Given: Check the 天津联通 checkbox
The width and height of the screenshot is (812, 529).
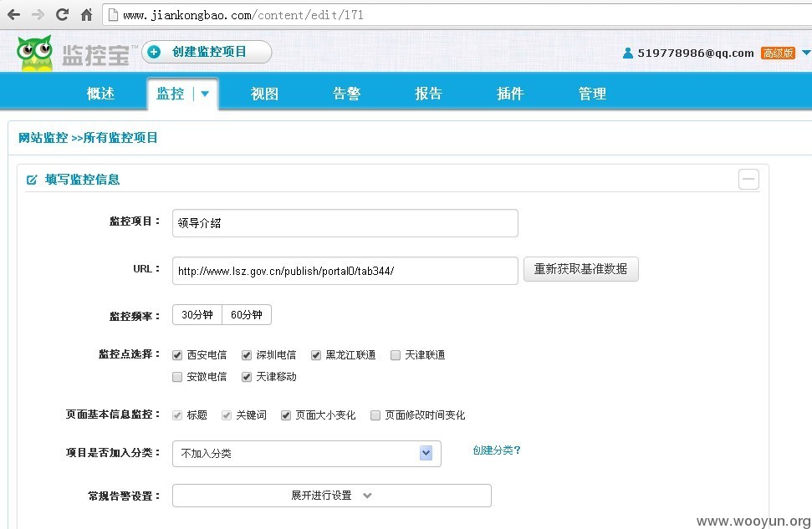Looking at the screenshot, I should [x=395, y=355].
